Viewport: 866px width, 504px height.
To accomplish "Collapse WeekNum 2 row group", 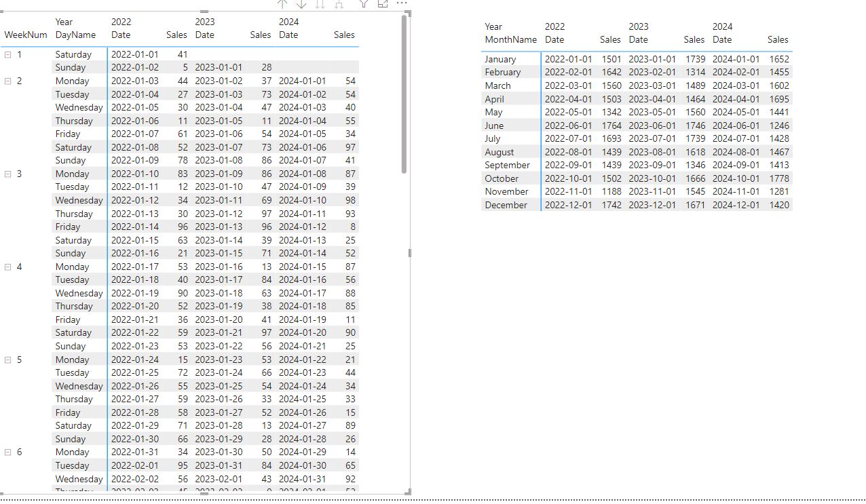I will point(7,81).
